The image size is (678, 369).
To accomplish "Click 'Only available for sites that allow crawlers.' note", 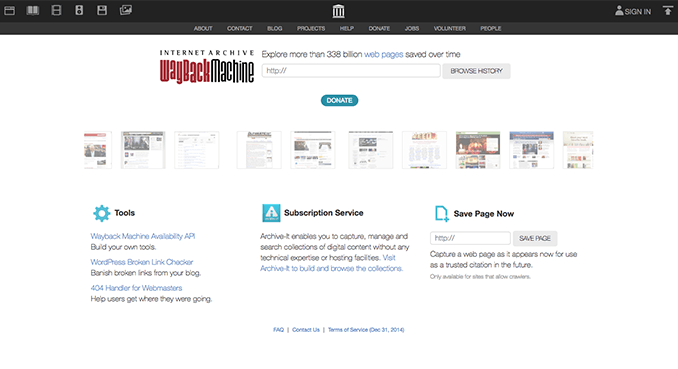I will (480, 277).
